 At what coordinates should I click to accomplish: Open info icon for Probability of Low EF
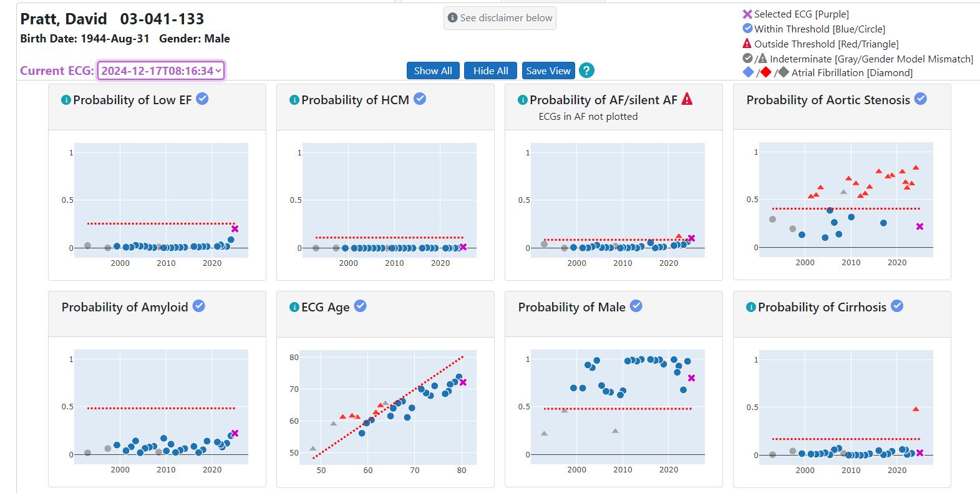pos(65,100)
